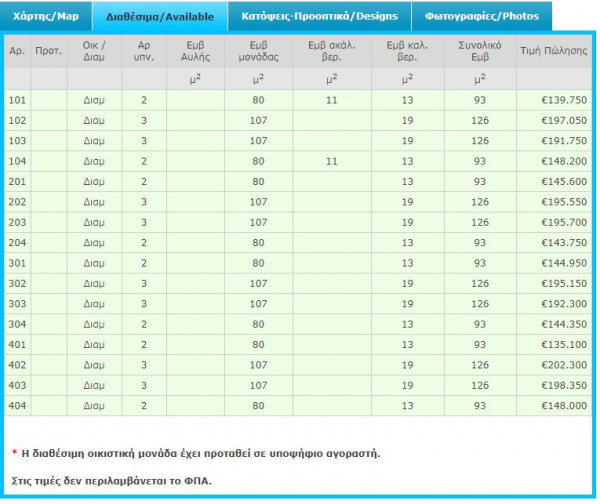Click the Συνολικό Εμβ column header
The width and height of the screenshot is (600, 504).
pyautogui.click(x=480, y=51)
